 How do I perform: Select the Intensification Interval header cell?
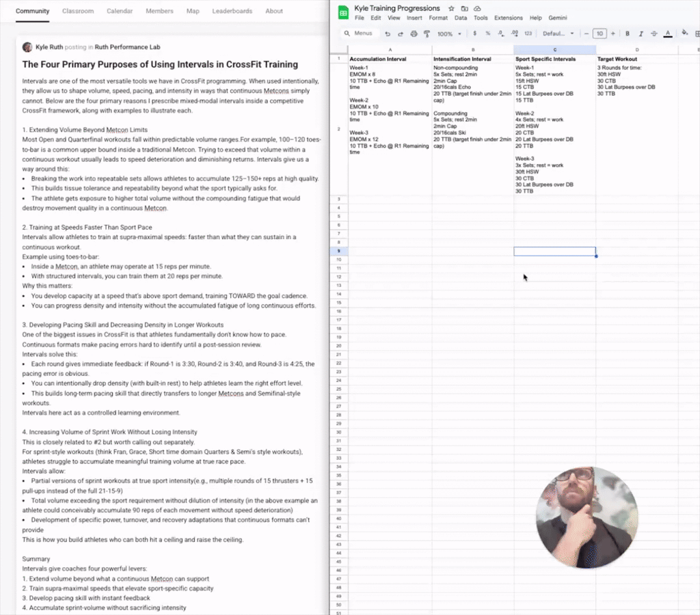click(473, 59)
